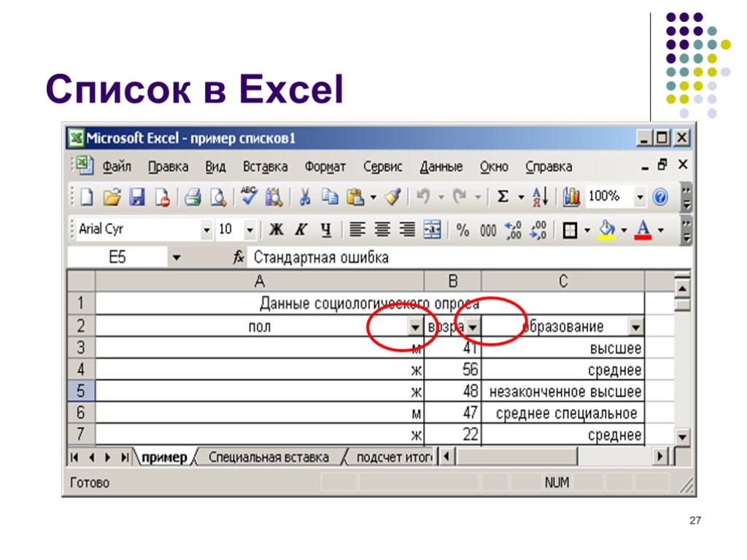Click the Print icon
The width and height of the screenshot is (747, 560).
coord(193,197)
